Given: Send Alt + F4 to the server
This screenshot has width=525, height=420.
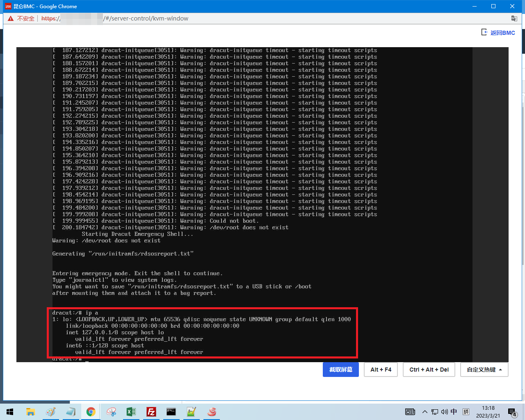Looking at the screenshot, I should 381,370.
